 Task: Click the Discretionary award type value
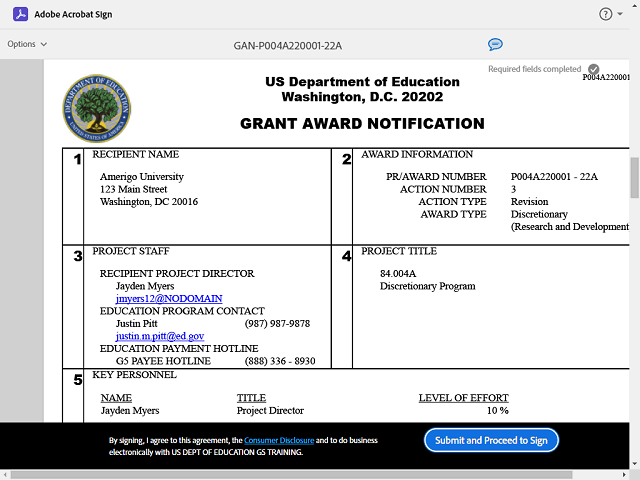[539, 214]
